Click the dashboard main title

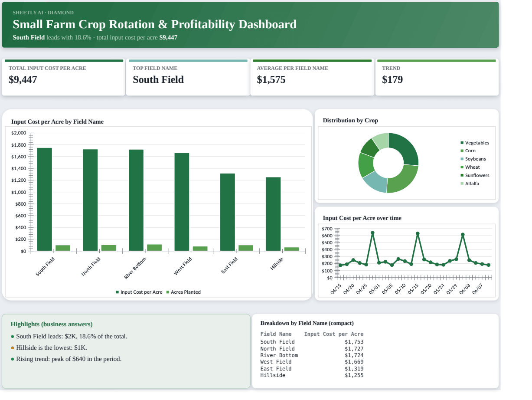155,24
